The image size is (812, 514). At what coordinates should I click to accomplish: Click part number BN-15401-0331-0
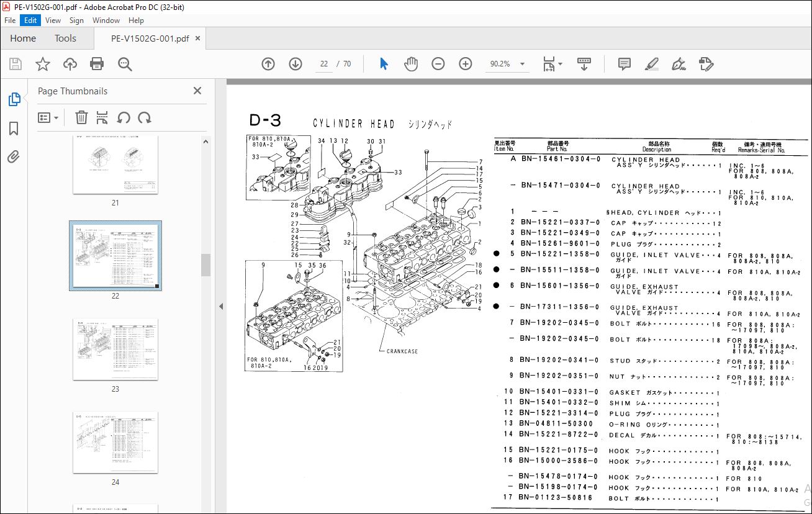559,392
